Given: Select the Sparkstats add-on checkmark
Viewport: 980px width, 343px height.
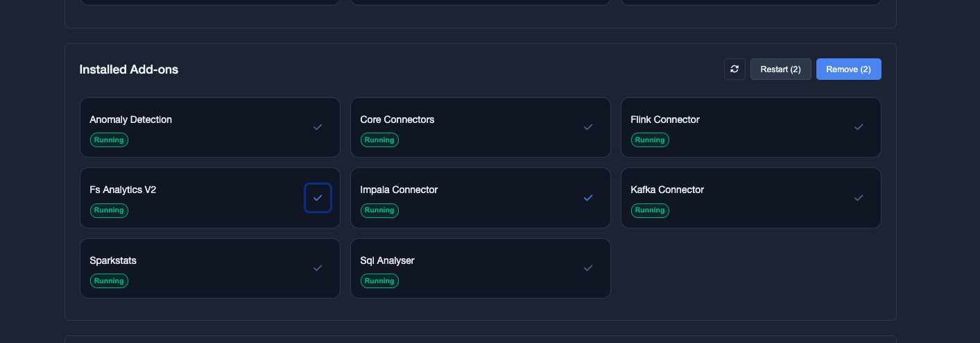Looking at the screenshot, I should point(318,268).
